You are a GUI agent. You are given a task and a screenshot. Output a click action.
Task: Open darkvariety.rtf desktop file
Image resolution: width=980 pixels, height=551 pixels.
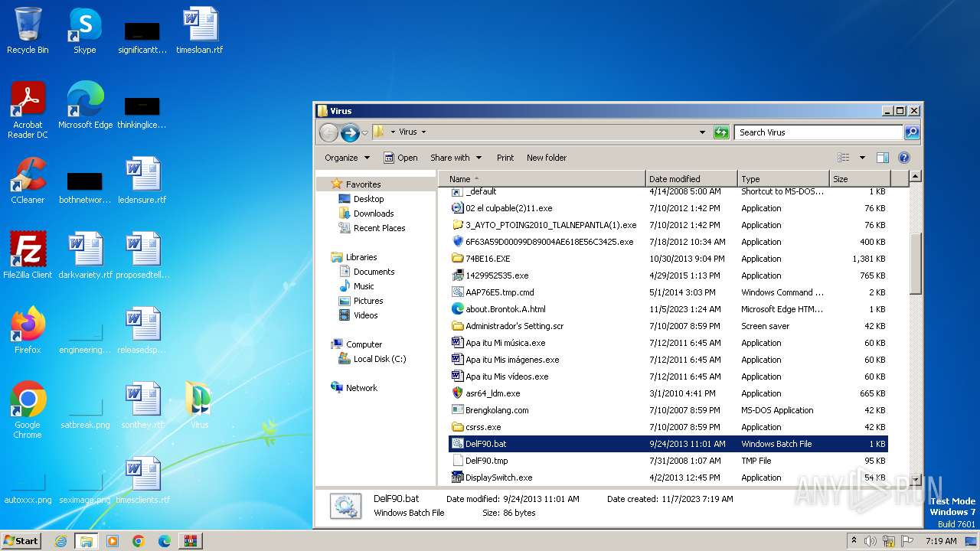tap(85, 256)
